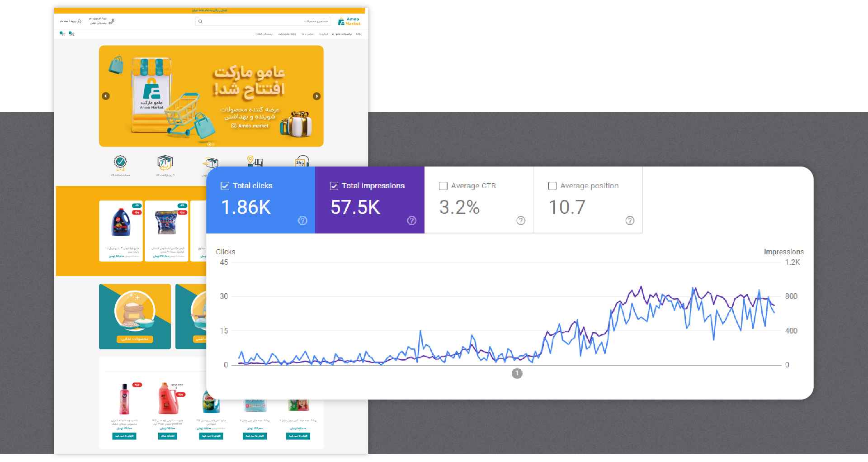Open the About us menu item
The image size is (868, 462).
click(324, 34)
